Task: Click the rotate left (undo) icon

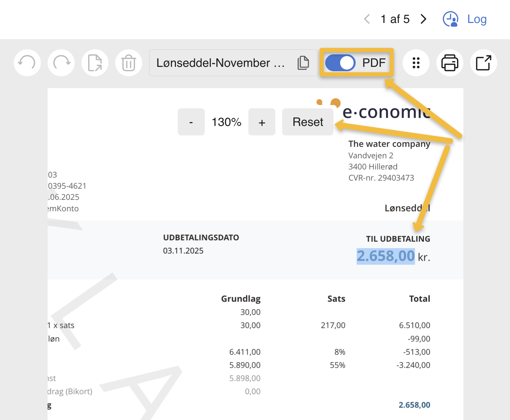Action: [x=27, y=63]
